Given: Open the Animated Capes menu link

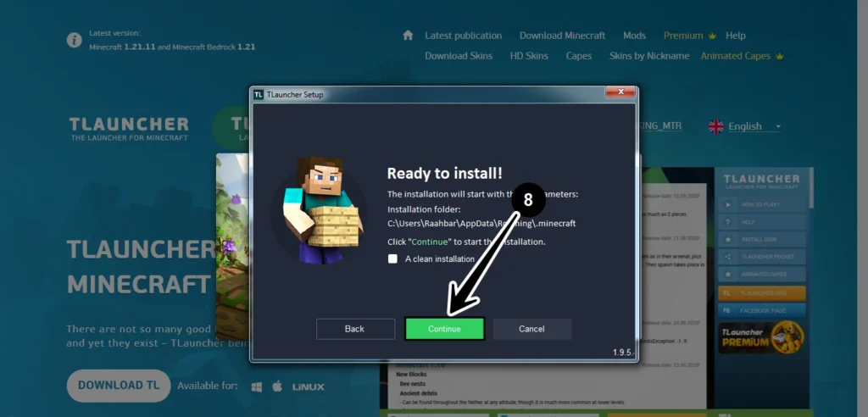Looking at the screenshot, I should coord(735,56).
